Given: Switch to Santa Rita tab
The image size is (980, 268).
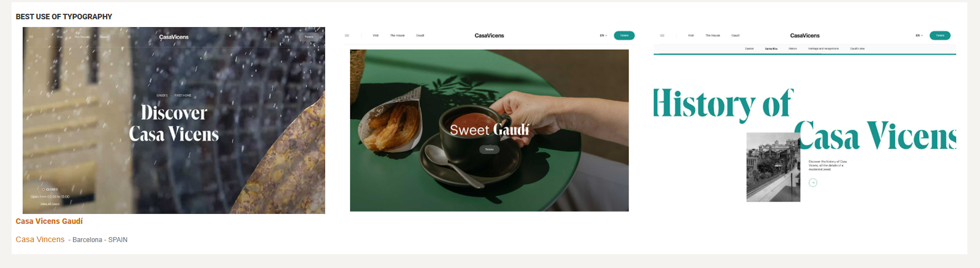Looking at the screenshot, I should tap(771, 49).
